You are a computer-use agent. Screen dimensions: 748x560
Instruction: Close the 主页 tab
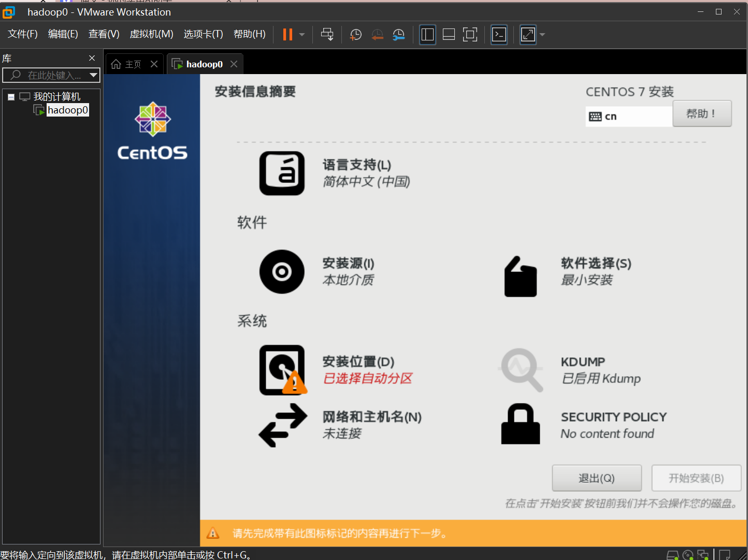tap(154, 64)
